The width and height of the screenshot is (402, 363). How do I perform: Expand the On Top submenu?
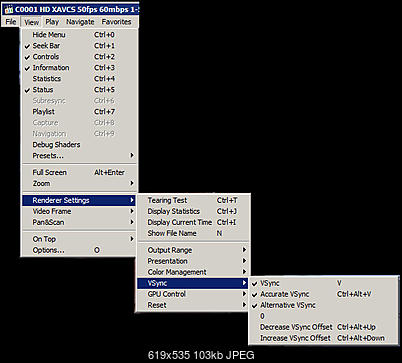click(x=79, y=239)
